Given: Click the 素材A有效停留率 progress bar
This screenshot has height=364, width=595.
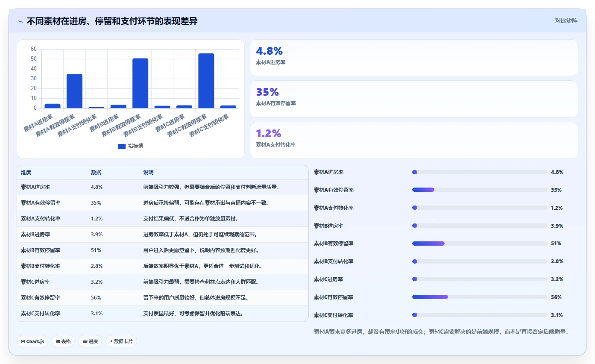Looking at the screenshot, I should click(480, 190).
